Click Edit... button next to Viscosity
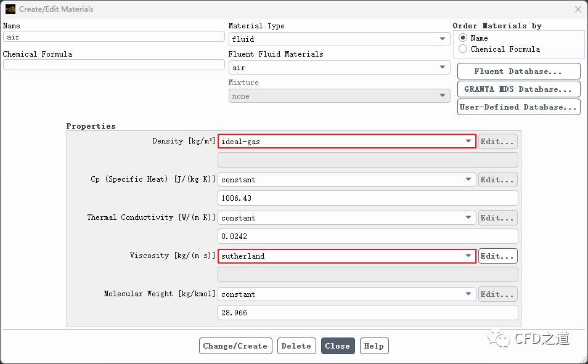 point(497,256)
